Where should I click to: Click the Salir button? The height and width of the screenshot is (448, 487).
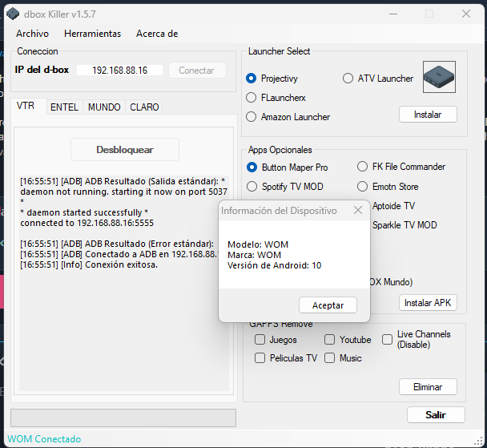[436, 415]
